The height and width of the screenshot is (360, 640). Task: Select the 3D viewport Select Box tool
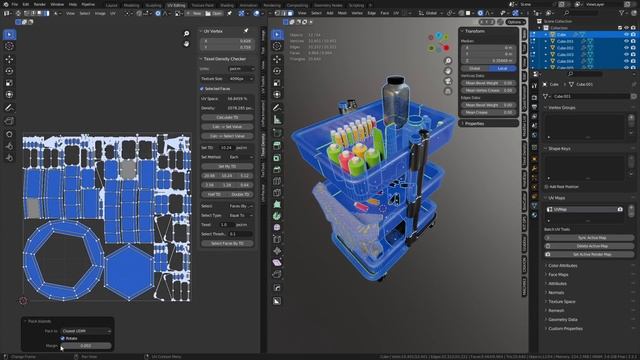(x=277, y=35)
